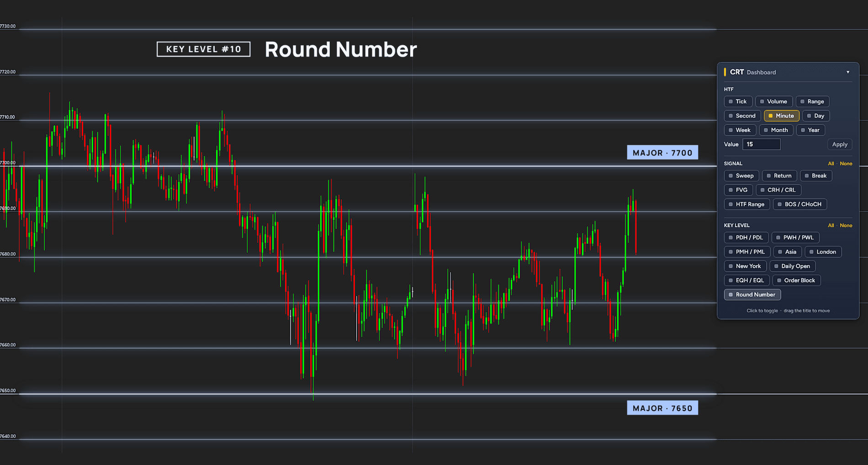The height and width of the screenshot is (465, 868).
Task: Toggle the New York session key level
Action: [x=745, y=266]
